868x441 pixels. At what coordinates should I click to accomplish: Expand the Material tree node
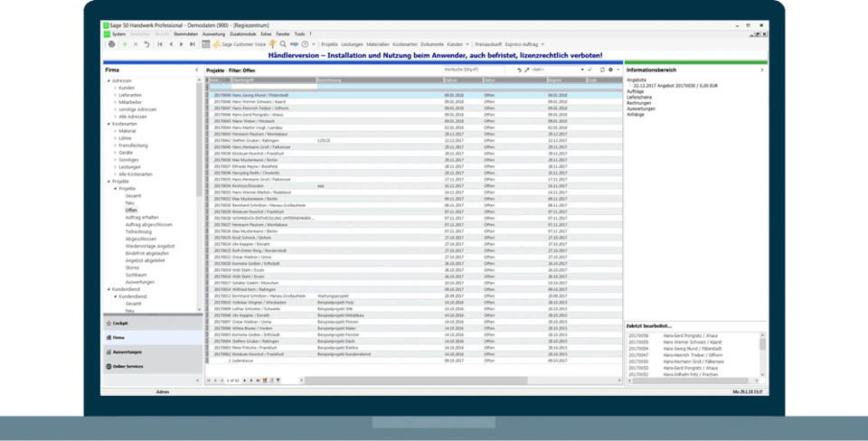click(115, 131)
